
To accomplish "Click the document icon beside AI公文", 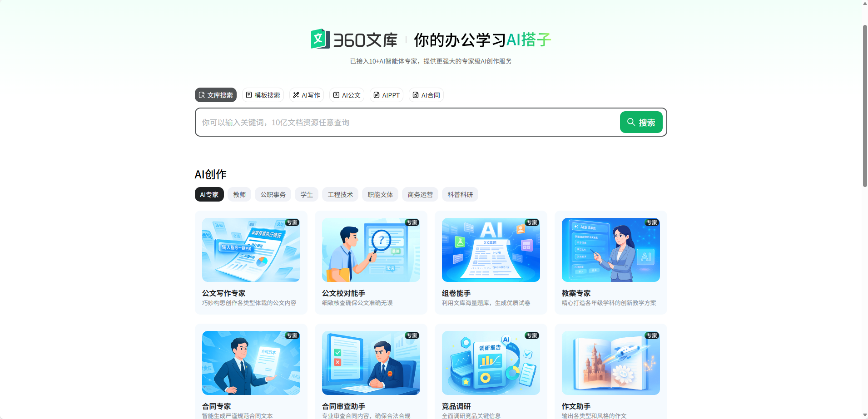I will pos(336,95).
